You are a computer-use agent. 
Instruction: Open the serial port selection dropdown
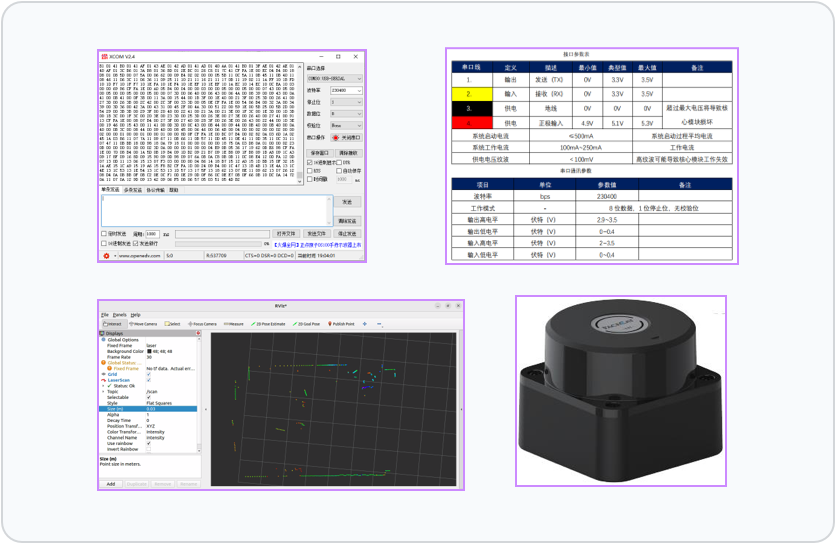click(x=335, y=78)
